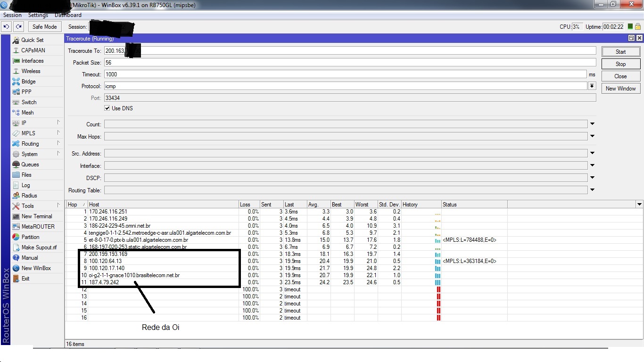644x362 pixels.
Task: Click the green connection status indicator
Action: click(630, 27)
